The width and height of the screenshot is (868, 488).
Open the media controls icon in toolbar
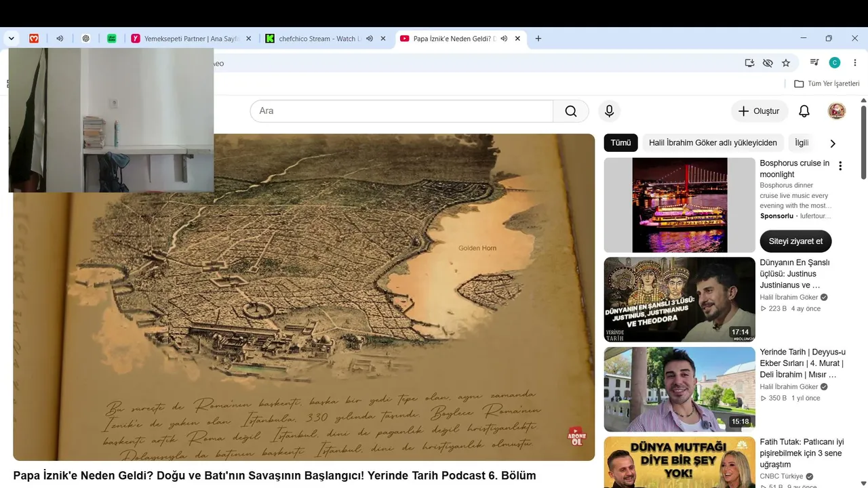pos(814,63)
